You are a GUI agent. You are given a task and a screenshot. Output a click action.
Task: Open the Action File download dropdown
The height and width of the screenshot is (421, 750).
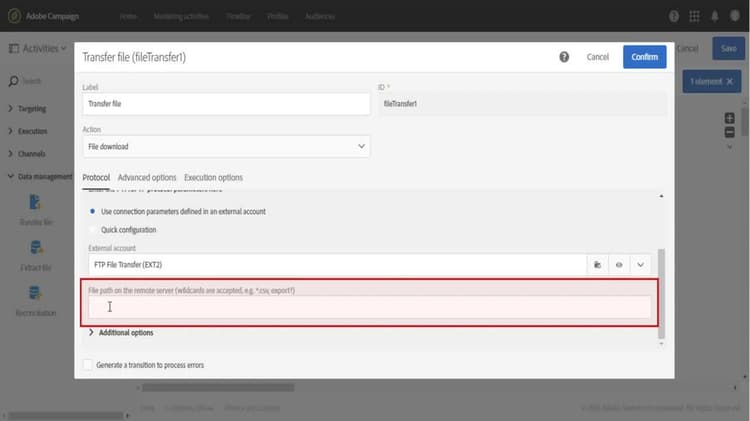[226, 146]
